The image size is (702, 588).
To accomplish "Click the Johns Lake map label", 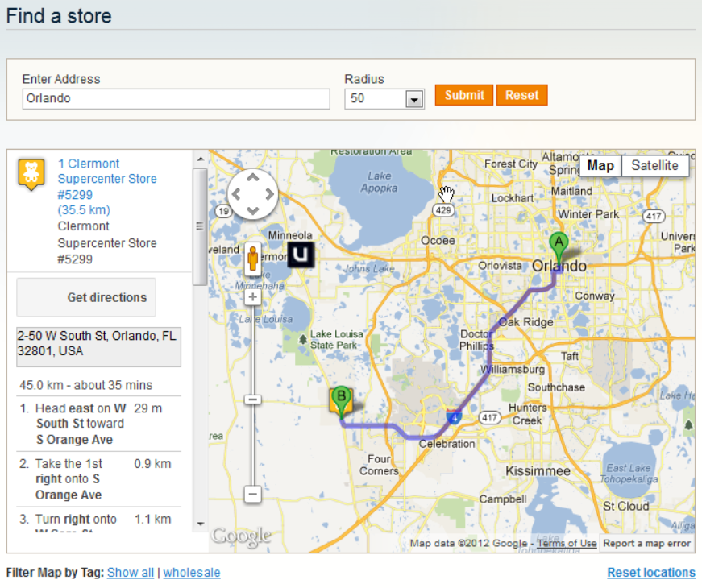I will pos(369,268).
